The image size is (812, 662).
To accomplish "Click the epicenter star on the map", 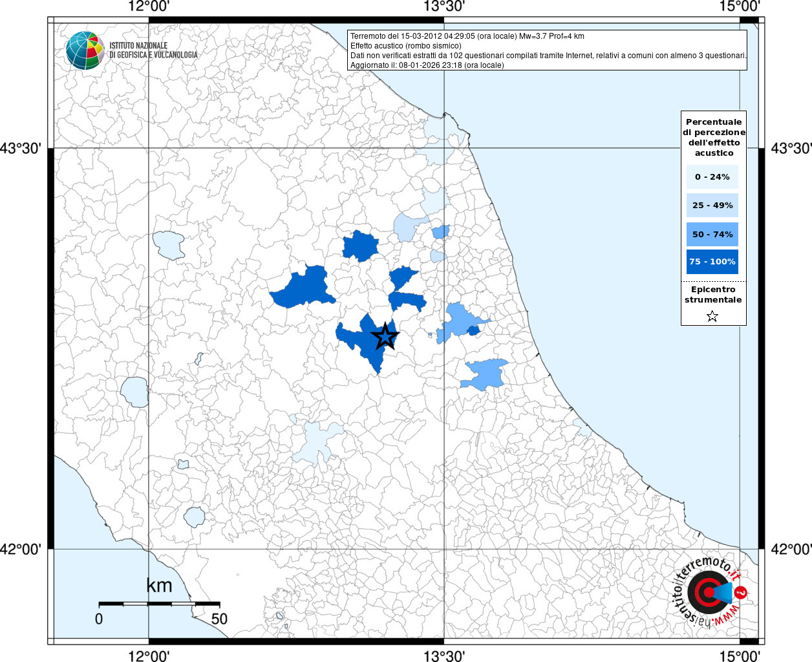I will pos(385,336).
